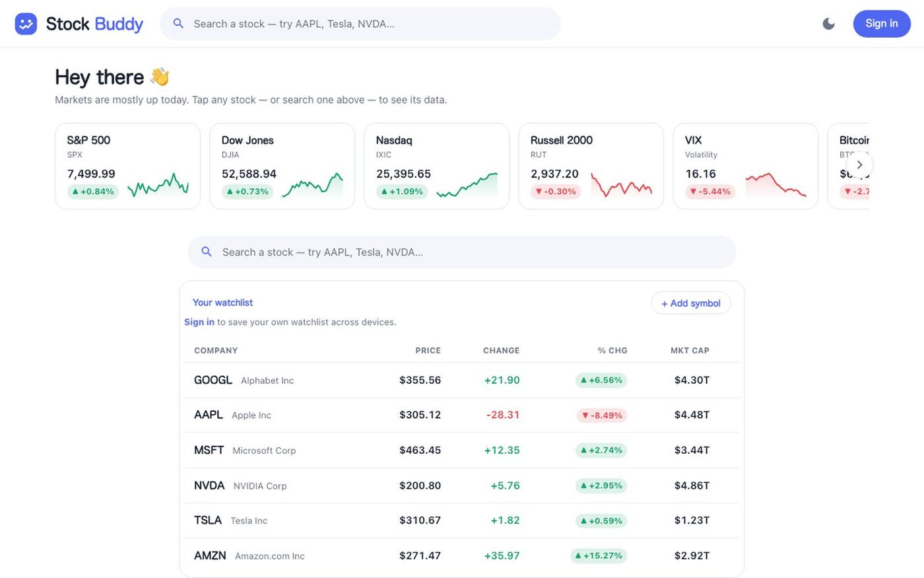Click the +2.95% badge for NVDA
Viewport: 924px width, 578px height.
click(x=601, y=486)
